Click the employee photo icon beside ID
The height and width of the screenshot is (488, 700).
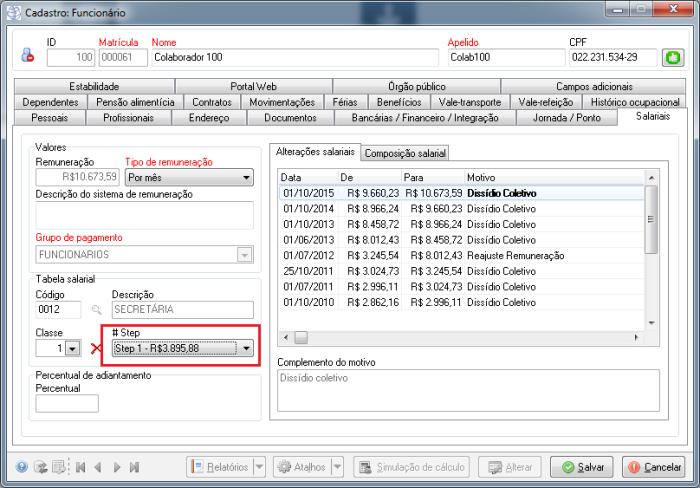[x=27, y=57]
